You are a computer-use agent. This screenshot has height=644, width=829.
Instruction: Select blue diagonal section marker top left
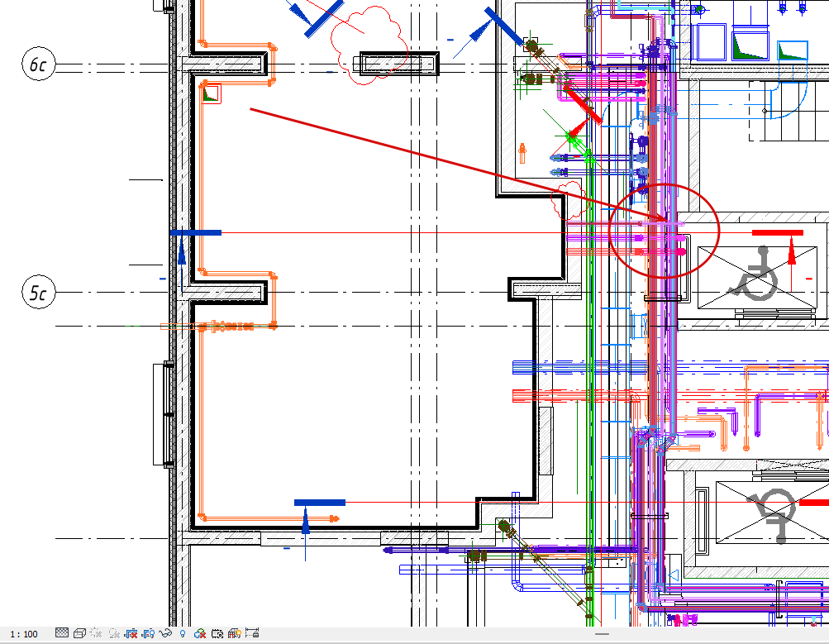[x=324, y=18]
